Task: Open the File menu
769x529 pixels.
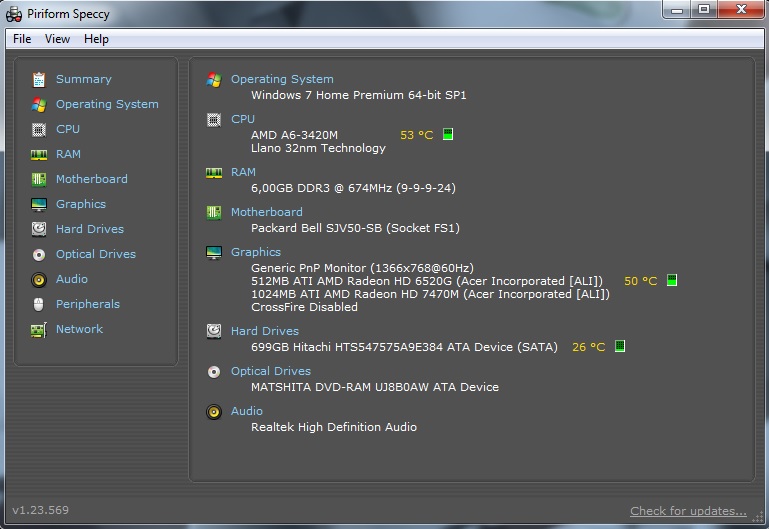Action: (22, 39)
